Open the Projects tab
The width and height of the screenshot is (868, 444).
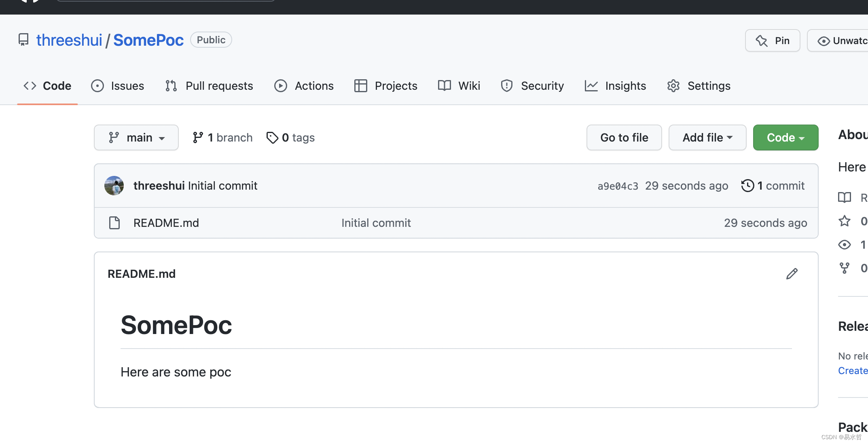(385, 86)
